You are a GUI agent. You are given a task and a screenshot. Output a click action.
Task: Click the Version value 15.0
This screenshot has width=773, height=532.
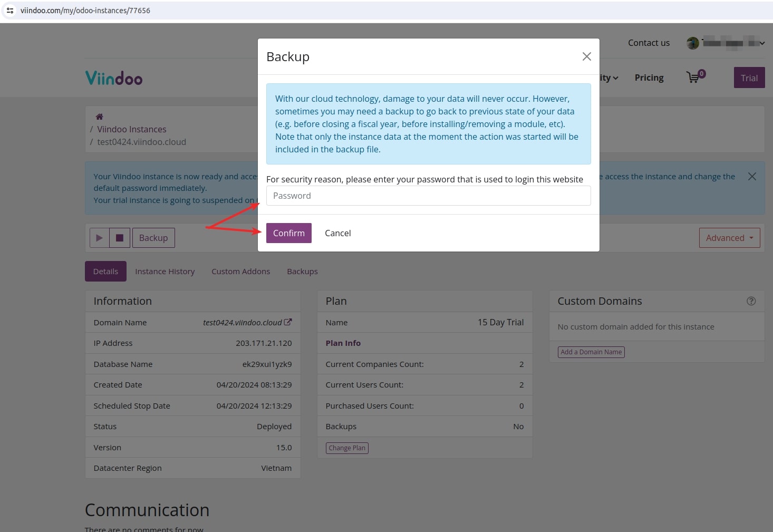(284, 448)
